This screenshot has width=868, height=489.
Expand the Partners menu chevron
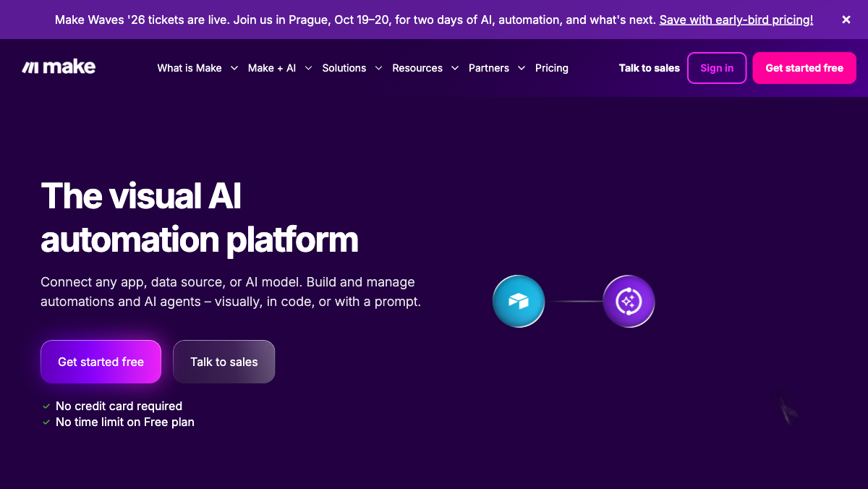click(x=522, y=68)
